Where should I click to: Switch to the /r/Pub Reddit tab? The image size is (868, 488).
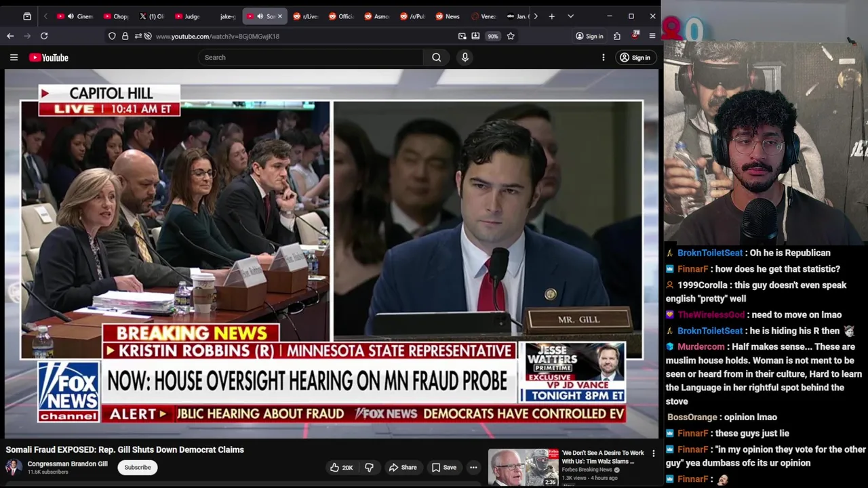click(412, 16)
